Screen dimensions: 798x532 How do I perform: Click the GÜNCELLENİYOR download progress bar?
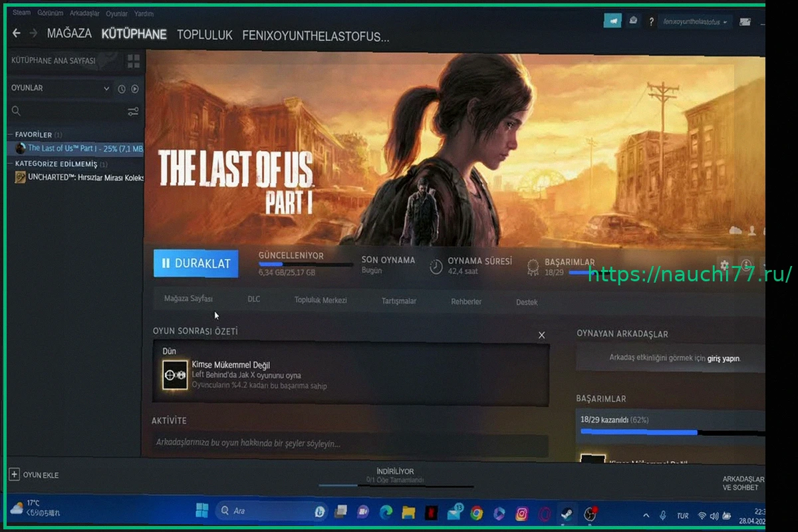(x=306, y=265)
